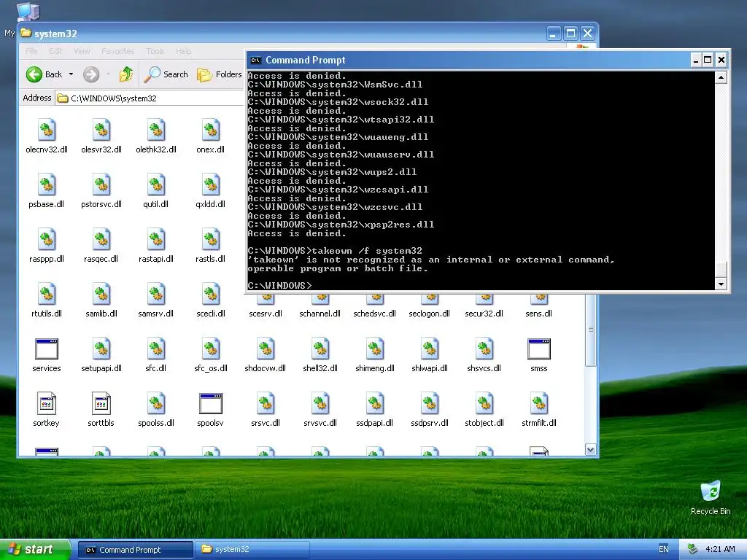Select the shell32.dll file icon
The width and height of the screenshot is (747, 560).
click(320, 349)
